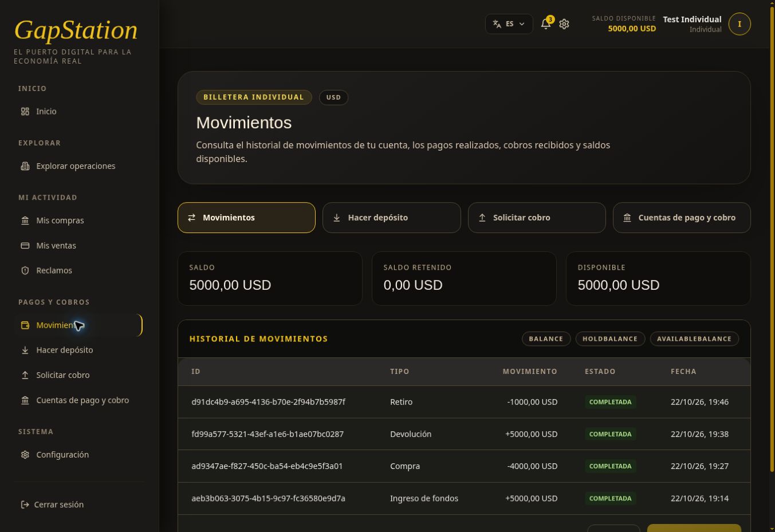
Task: Click the Mis compras bank icon
Action: coord(25,220)
